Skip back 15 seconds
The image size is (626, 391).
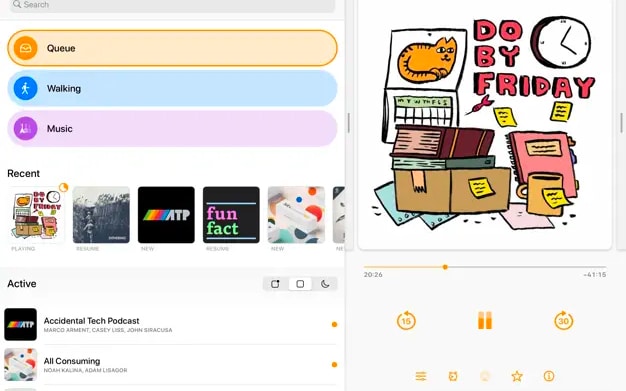[x=406, y=320]
